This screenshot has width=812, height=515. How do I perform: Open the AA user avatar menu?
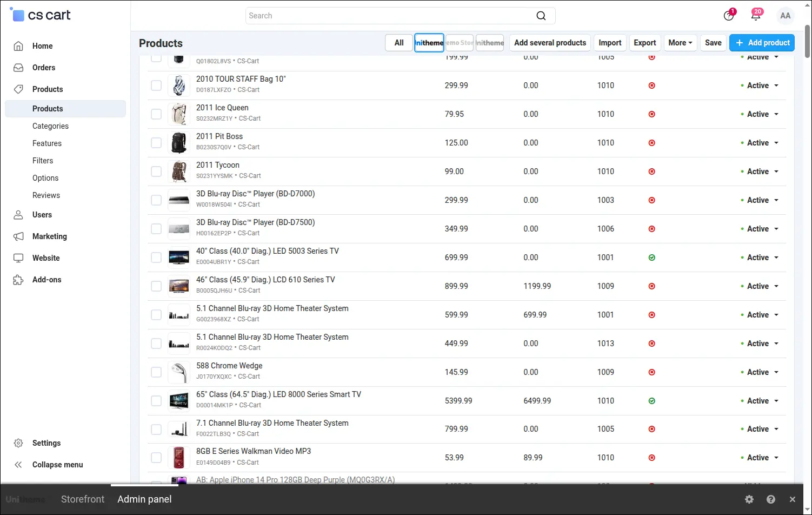tap(786, 16)
